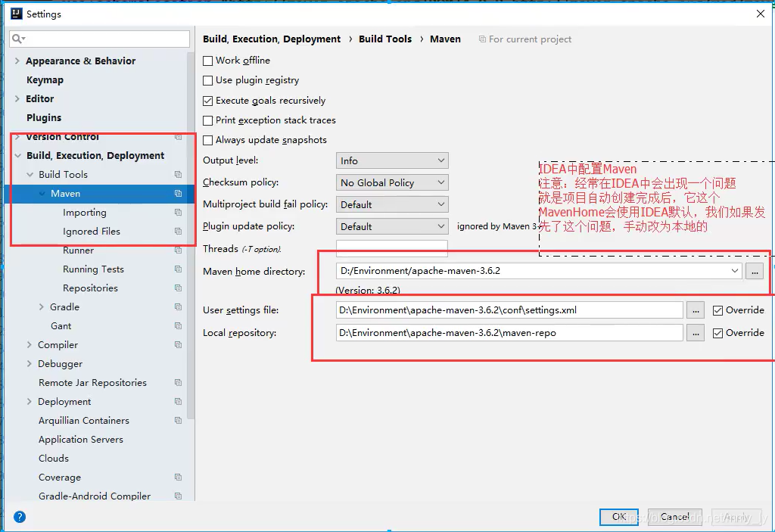Click the IntelliJ logo in the title bar
The height and width of the screenshot is (532, 775).
[x=17, y=14]
